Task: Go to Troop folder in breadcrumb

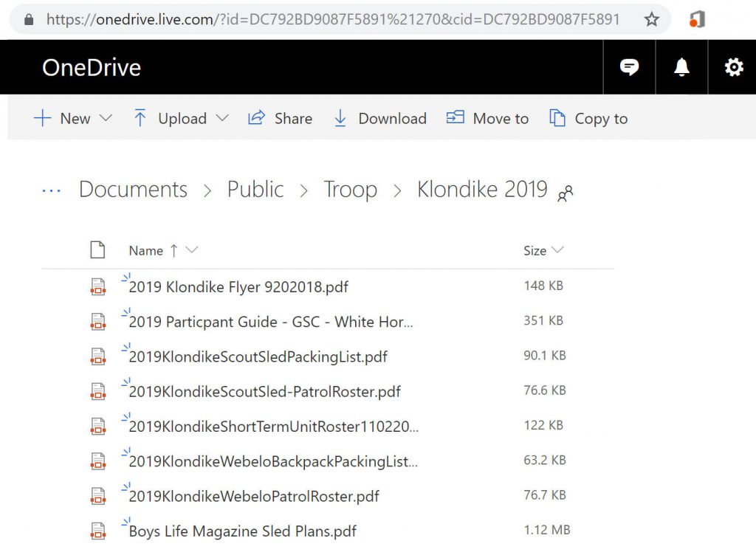Action: (350, 190)
